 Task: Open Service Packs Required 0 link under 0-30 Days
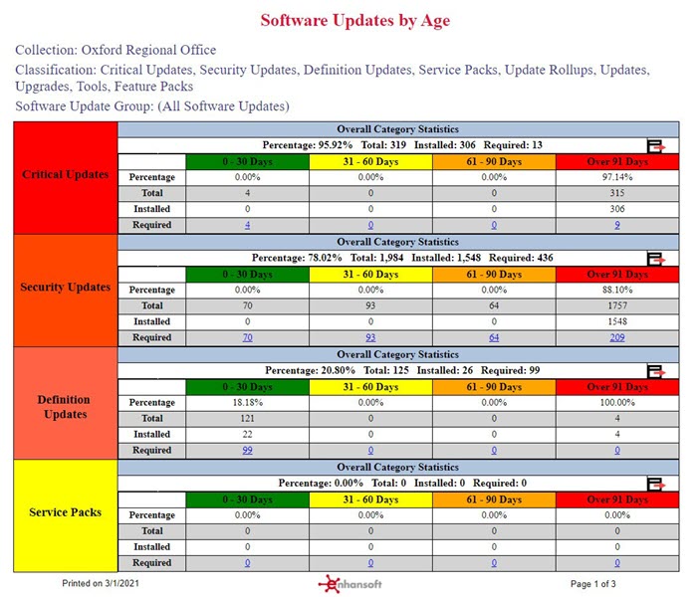[247, 563]
